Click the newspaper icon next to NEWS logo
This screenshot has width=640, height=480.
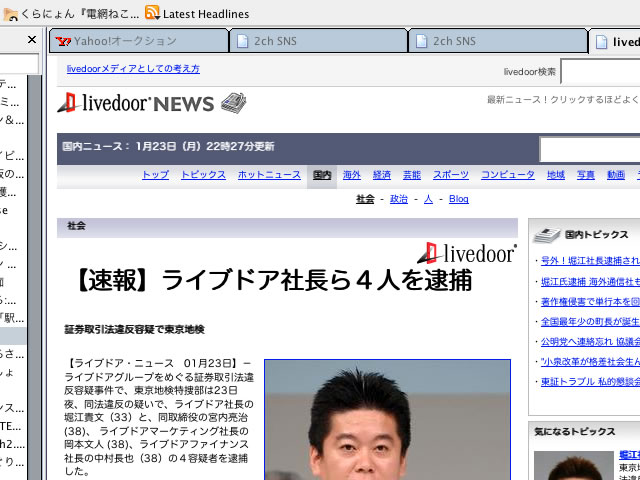233,102
